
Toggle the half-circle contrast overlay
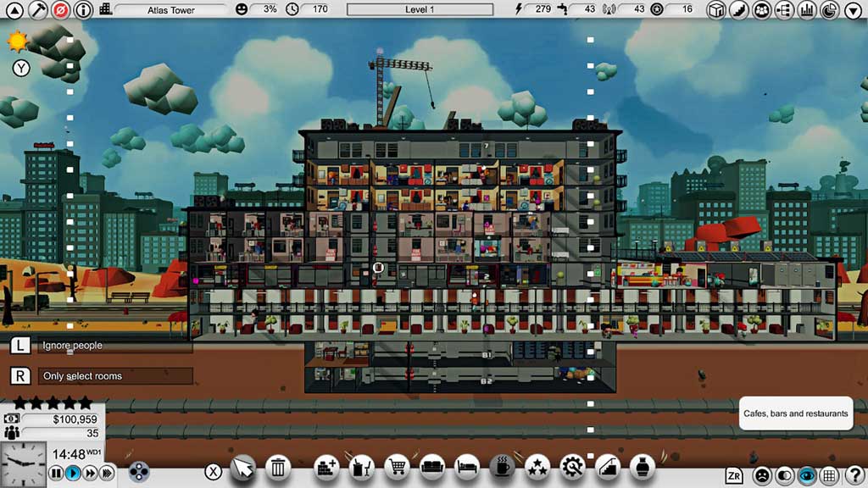click(x=784, y=475)
